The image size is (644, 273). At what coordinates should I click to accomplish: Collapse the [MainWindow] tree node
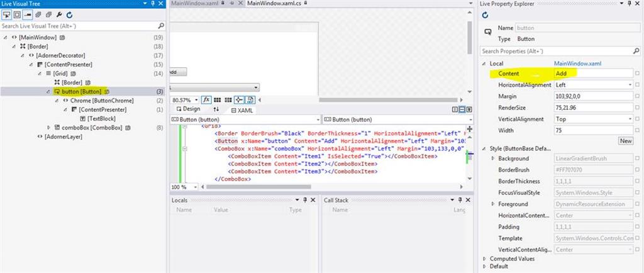point(5,37)
